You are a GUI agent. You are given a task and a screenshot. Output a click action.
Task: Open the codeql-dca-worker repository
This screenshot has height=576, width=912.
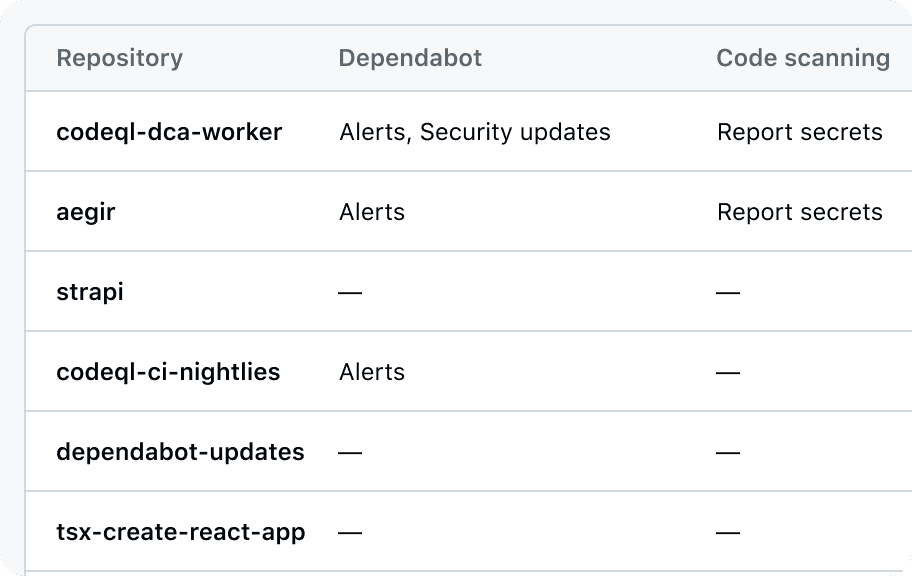(x=169, y=132)
